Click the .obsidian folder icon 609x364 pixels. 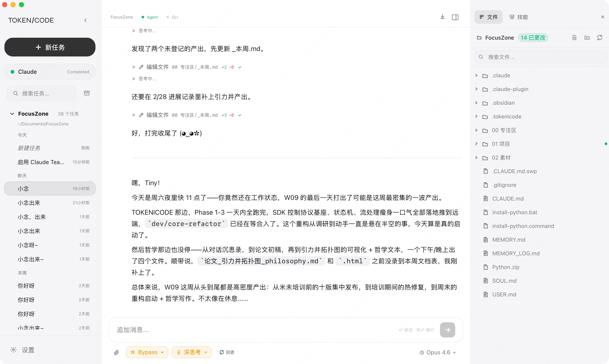[485, 103]
